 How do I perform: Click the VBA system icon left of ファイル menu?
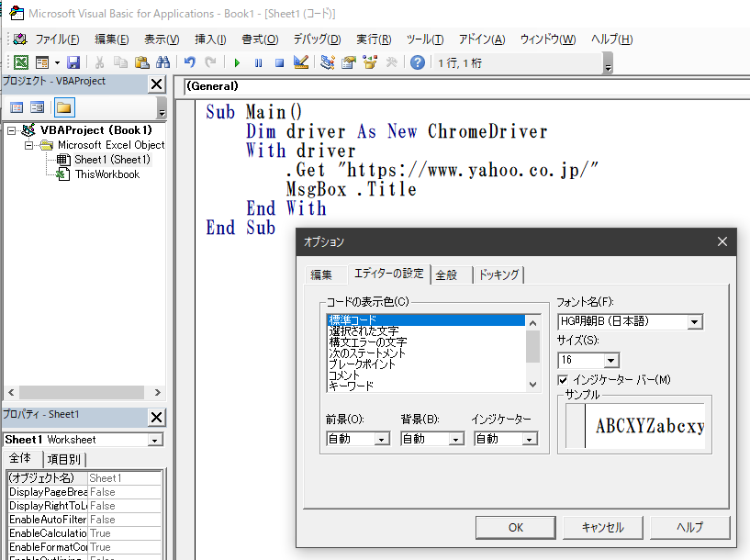[20, 39]
